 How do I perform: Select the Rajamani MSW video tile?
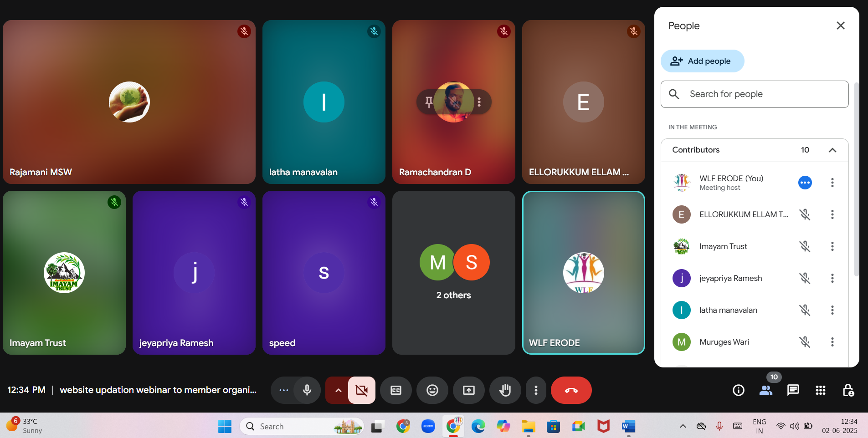(x=129, y=102)
